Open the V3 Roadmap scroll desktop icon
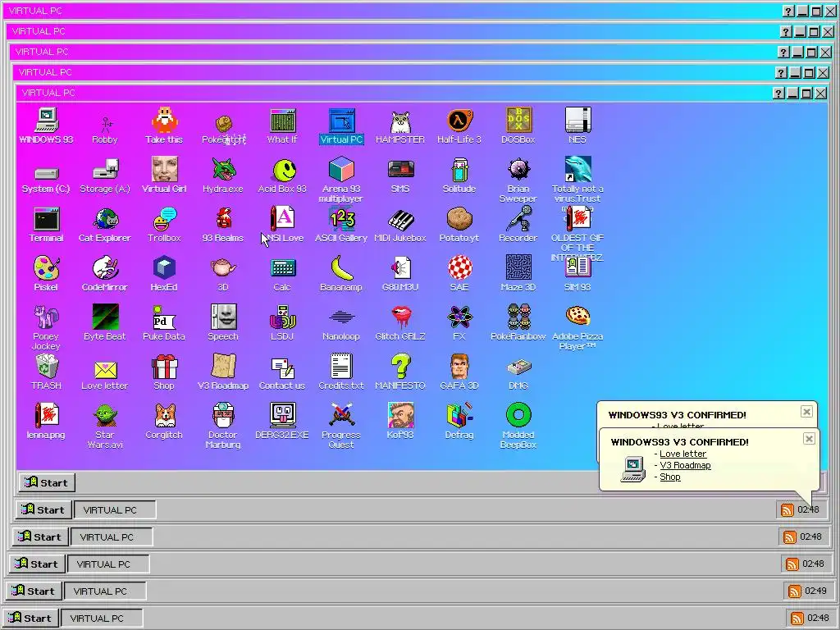Image resolution: width=840 pixels, height=630 pixels. pos(223,373)
